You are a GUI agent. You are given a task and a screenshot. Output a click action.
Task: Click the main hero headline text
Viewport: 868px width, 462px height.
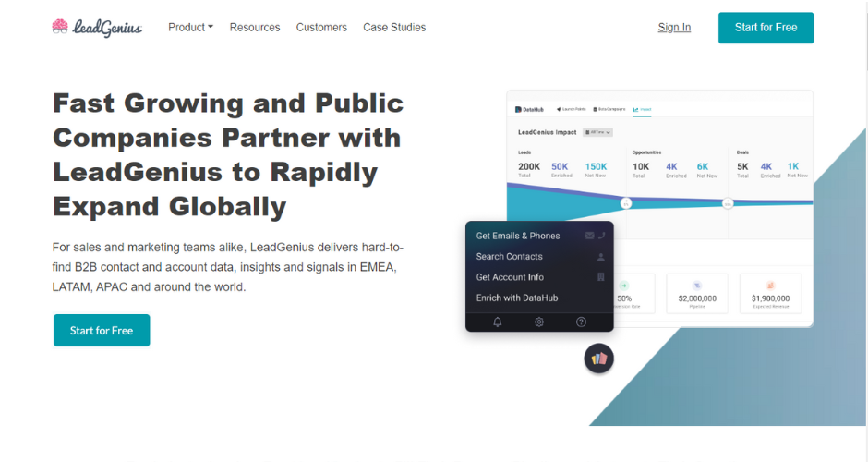pyautogui.click(x=228, y=154)
